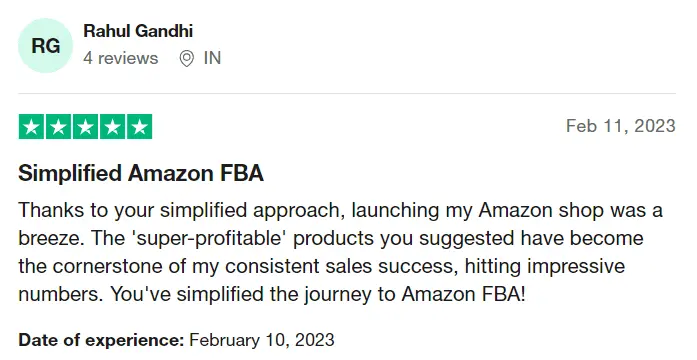
Task: Click the RG avatar circle
Action: coord(45,45)
